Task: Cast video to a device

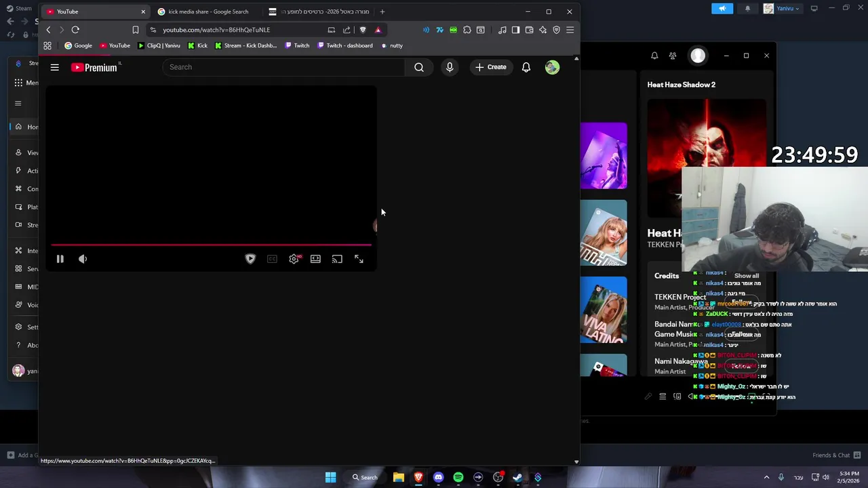Action: 337,259
